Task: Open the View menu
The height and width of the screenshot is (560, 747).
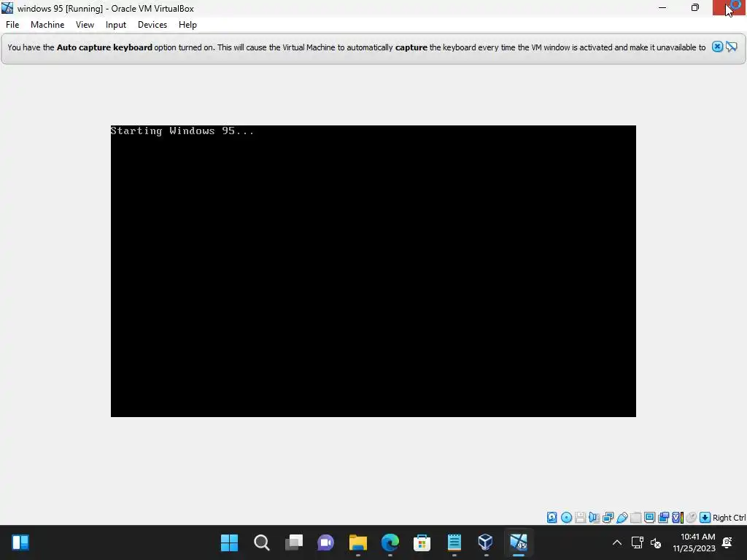Action: (x=85, y=25)
